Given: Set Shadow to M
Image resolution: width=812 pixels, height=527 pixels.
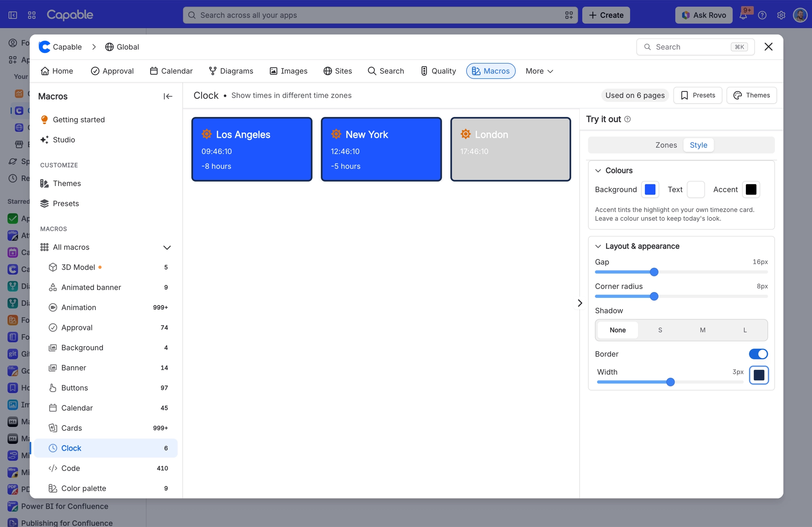Looking at the screenshot, I should click(702, 330).
